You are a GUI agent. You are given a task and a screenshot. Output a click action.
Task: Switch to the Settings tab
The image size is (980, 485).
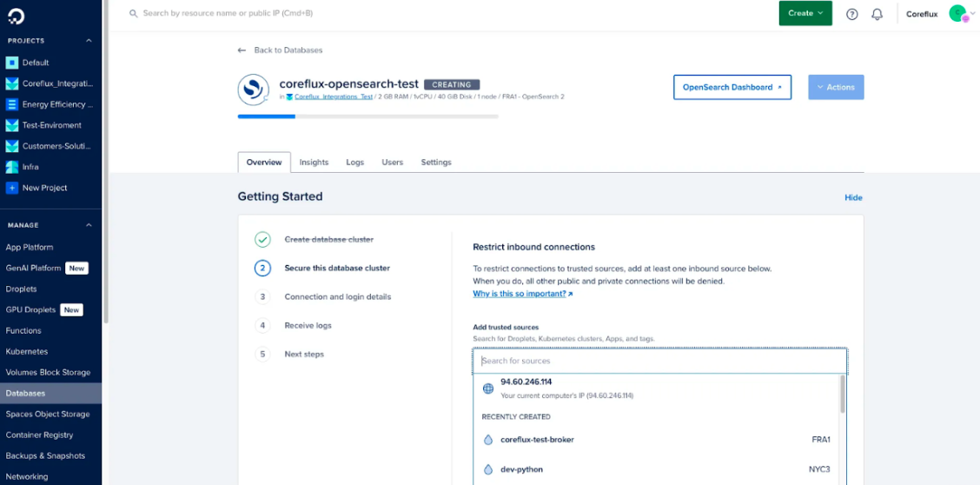pos(436,163)
